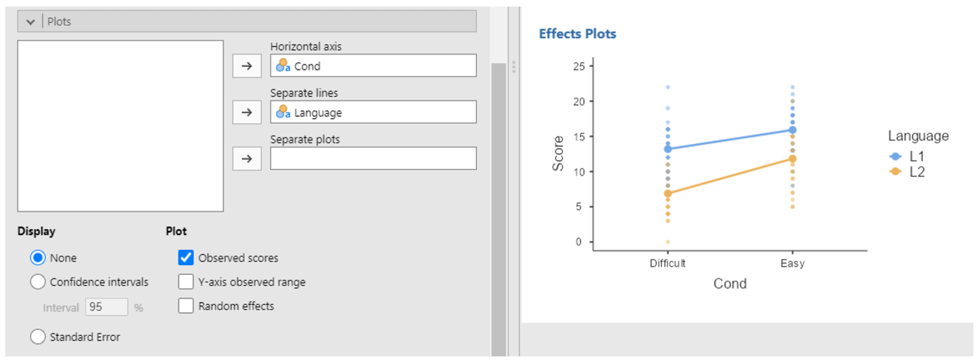The image size is (980, 363).
Task: Click arrow button for Horizontal axis
Action: (x=246, y=66)
